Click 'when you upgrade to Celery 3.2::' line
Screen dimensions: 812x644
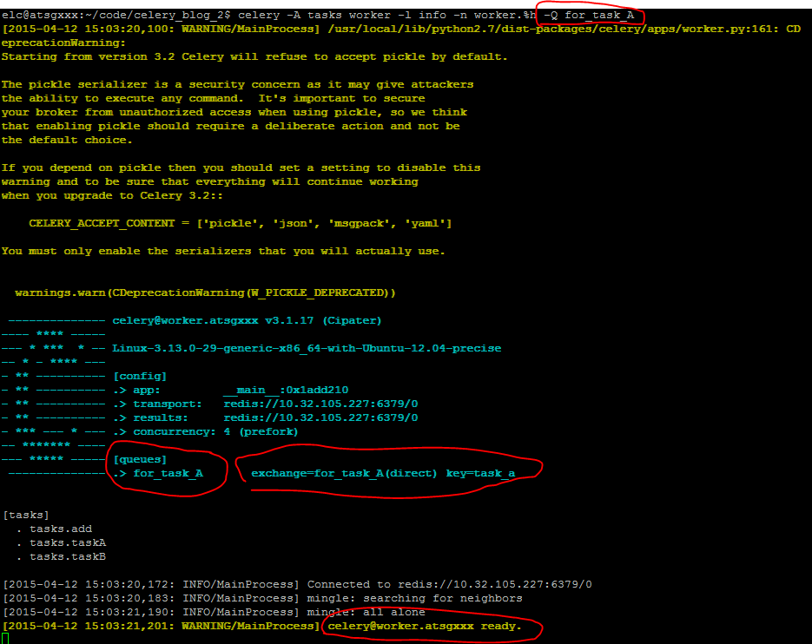point(112,195)
